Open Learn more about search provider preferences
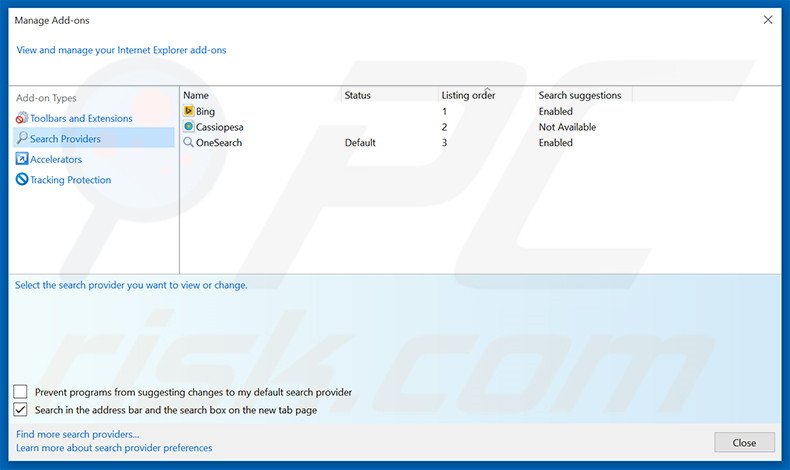Screen dimensions: 790x470 pyautogui.click(x=114, y=448)
